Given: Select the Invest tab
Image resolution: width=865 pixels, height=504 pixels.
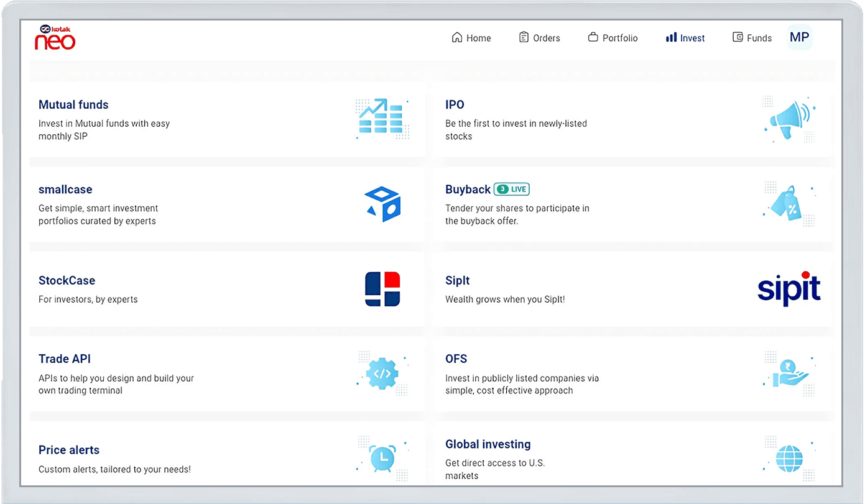Looking at the screenshot, I should pyautogui.click(x=685, y=38).
